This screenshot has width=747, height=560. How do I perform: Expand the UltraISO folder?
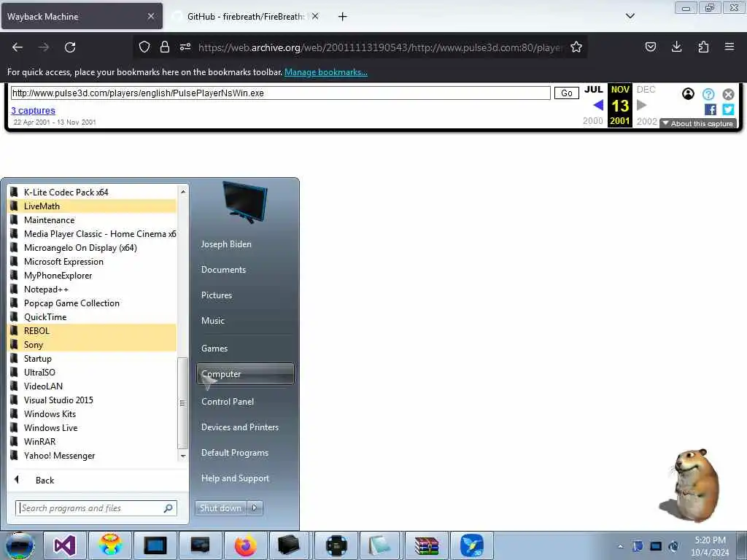point(93,373)
